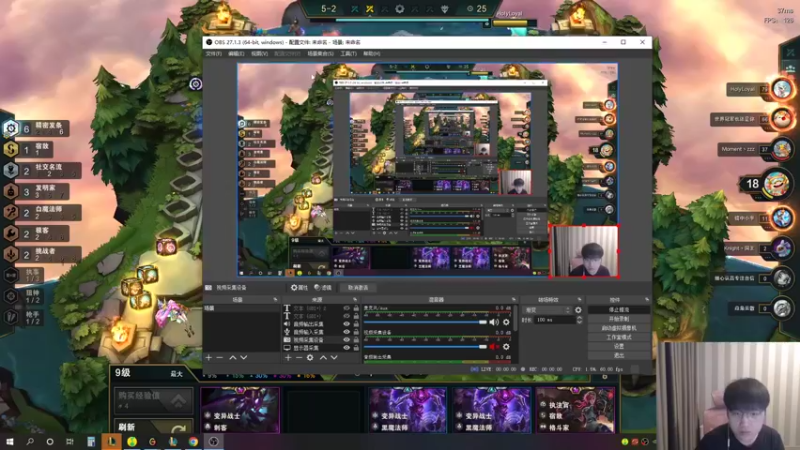Toggle 工作室模式 studio mode
This screenshot has width=800, height=450.
click(619, 337)
